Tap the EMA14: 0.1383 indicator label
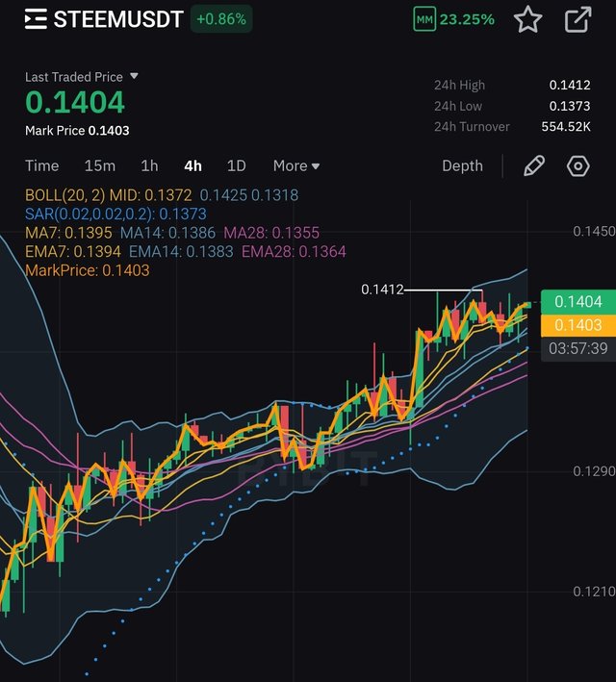 point(181,251)
